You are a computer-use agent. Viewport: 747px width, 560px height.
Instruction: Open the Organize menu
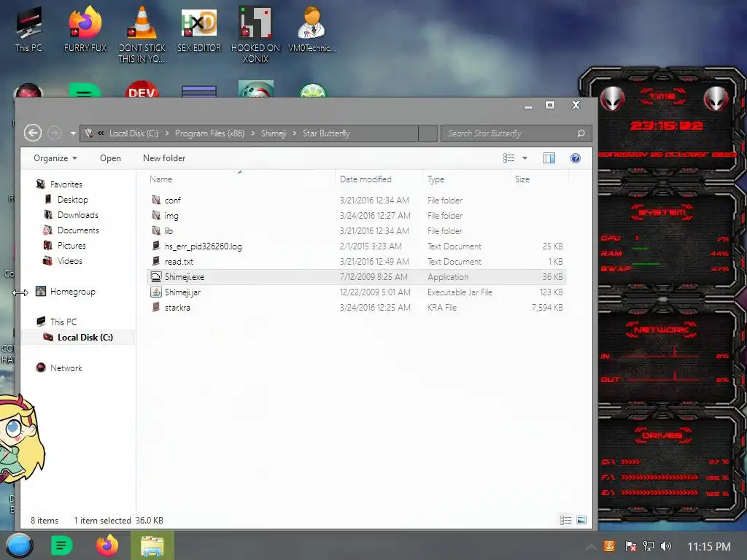[x=55, y=158]
